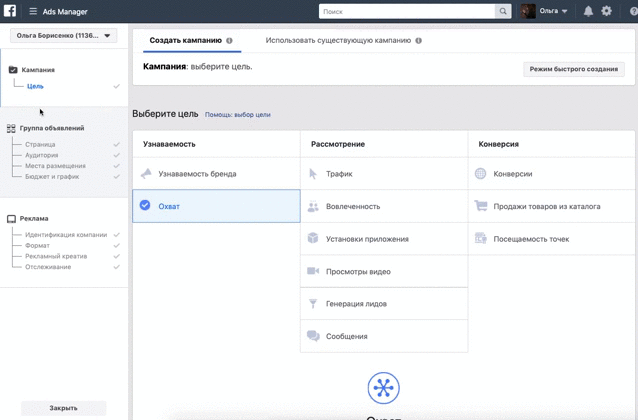Click the funnel icon for Генерация лидов

313,304
